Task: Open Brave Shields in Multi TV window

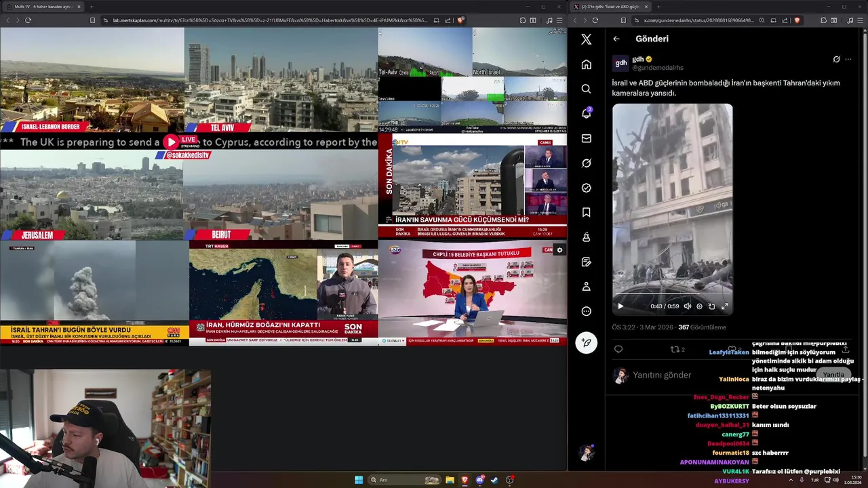Action: pos(461,20)
